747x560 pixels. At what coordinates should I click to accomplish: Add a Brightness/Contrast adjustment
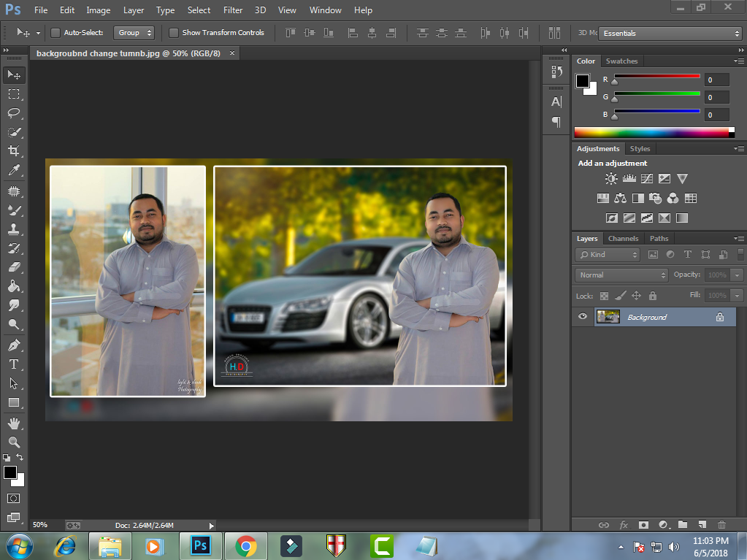610,179
